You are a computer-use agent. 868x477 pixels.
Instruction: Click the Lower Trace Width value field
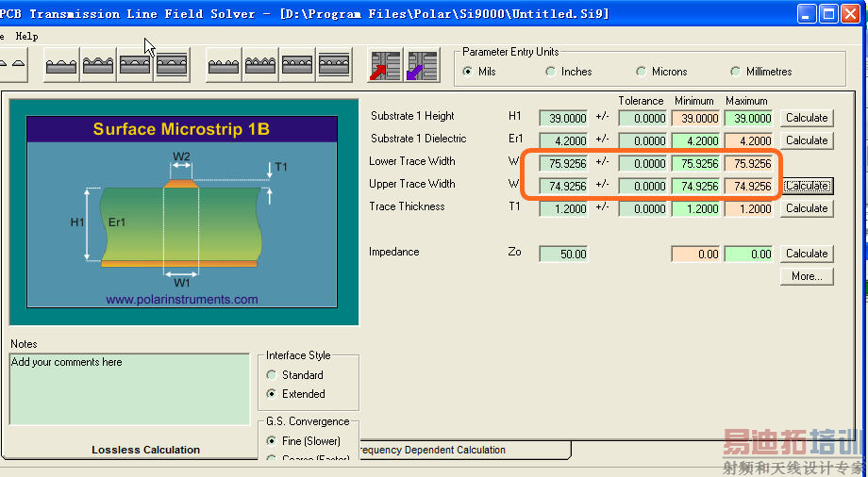point(563,164)
